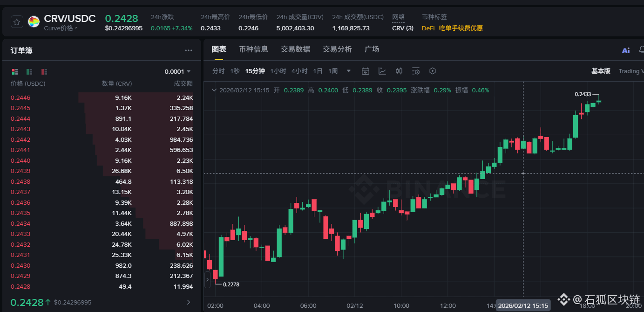Expand more time interval options dropdown
This screenshot has height=312, width=644.
point(349,71)
